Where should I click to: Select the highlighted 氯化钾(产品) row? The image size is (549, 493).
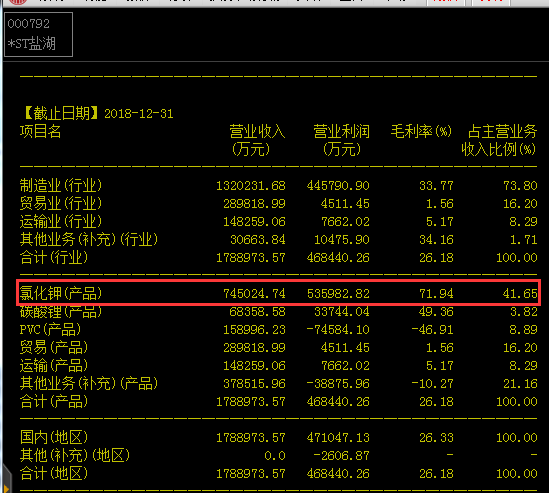tap(279, 293)
